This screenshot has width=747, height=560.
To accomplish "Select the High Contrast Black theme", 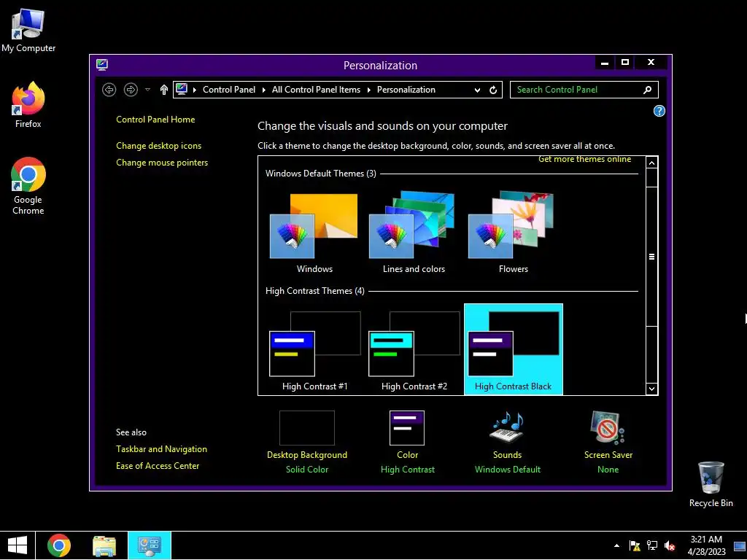I will (x=513, y=349).
